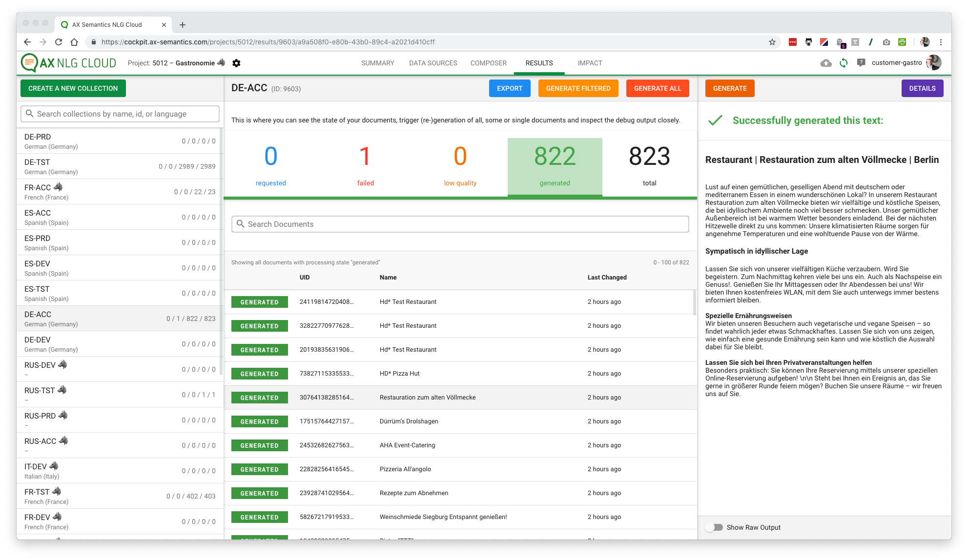Viewport: 968px width, 560px height.
Task: Open the help question-mark chat icon
Action: pos(861,63)
